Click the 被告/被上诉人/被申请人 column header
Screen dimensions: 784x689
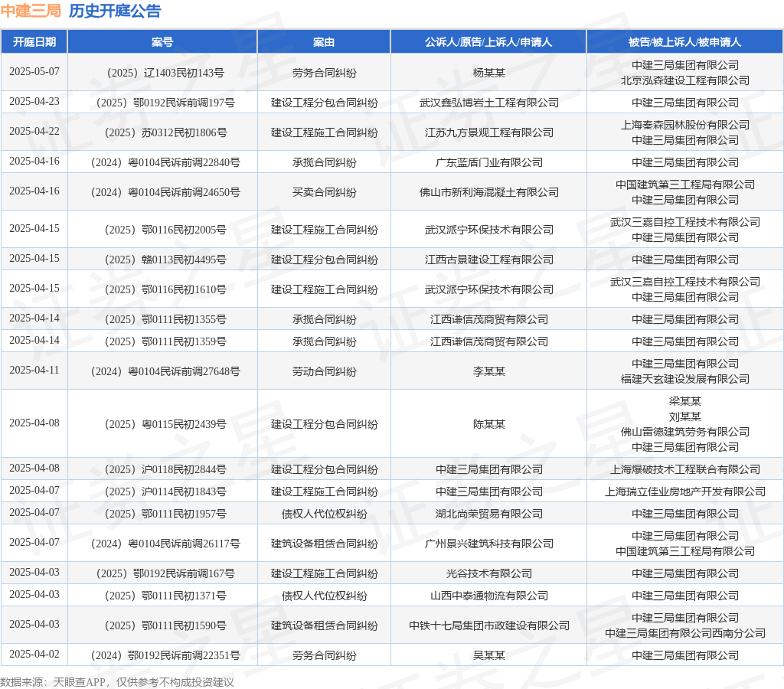[684, 42]
